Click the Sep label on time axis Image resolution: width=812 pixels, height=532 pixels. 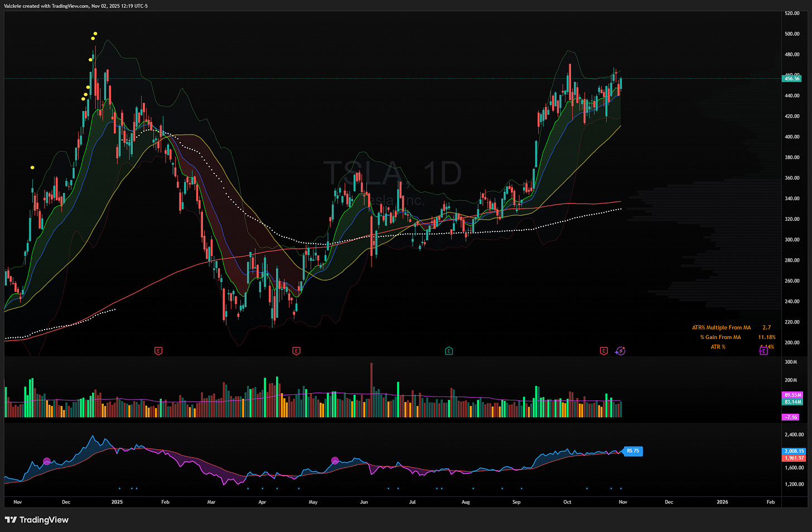(x=516, y=502)
